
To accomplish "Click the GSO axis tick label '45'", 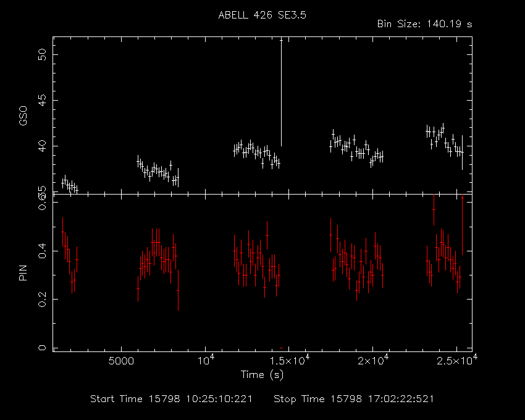I will (x=42, y=100).
